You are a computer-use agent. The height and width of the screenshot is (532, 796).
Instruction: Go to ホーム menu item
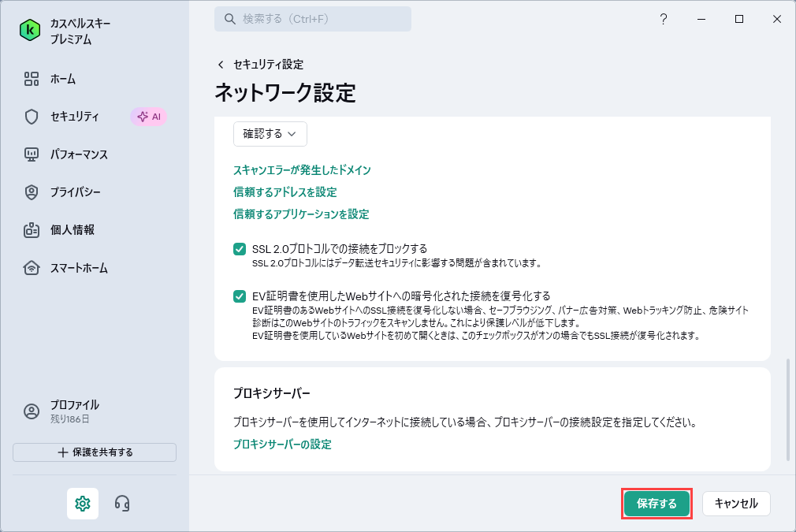pyautogui.click(x=63, y=79)
